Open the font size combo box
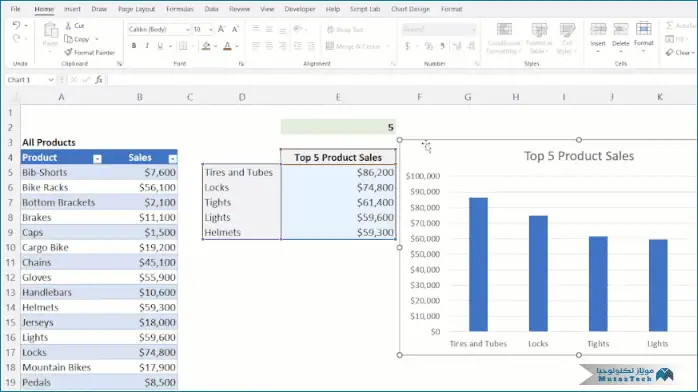This screenshot has width=698, height=392. (203, 29)
